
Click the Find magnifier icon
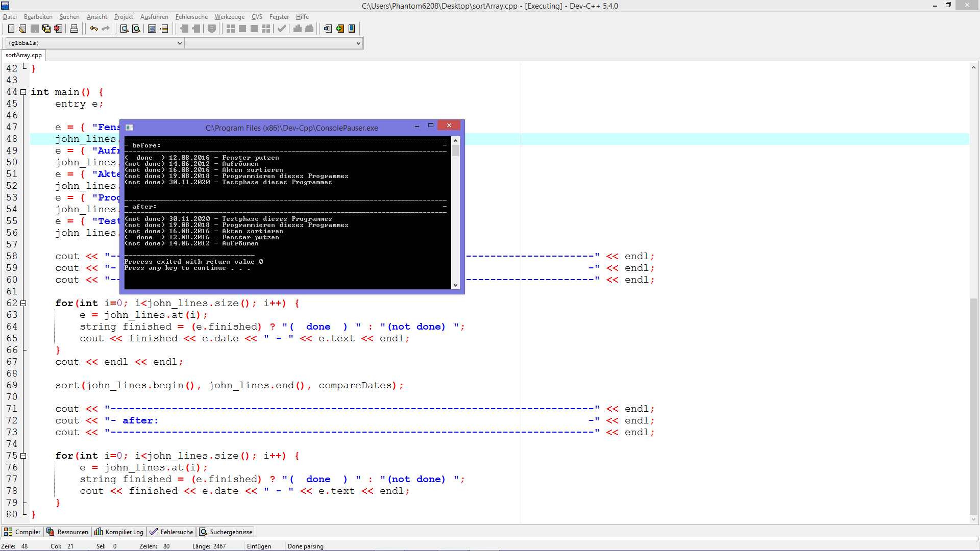point(124,29)
